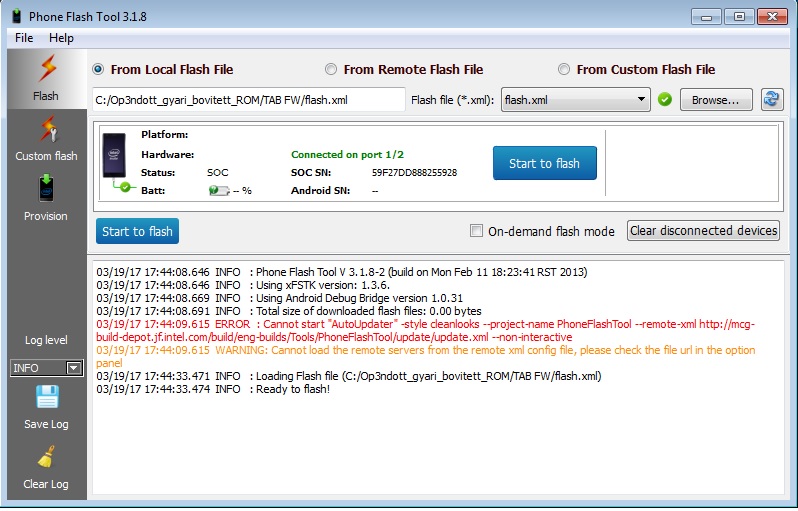
Task: Click the green flash file valid checkmark
Action: coord(665,100)
